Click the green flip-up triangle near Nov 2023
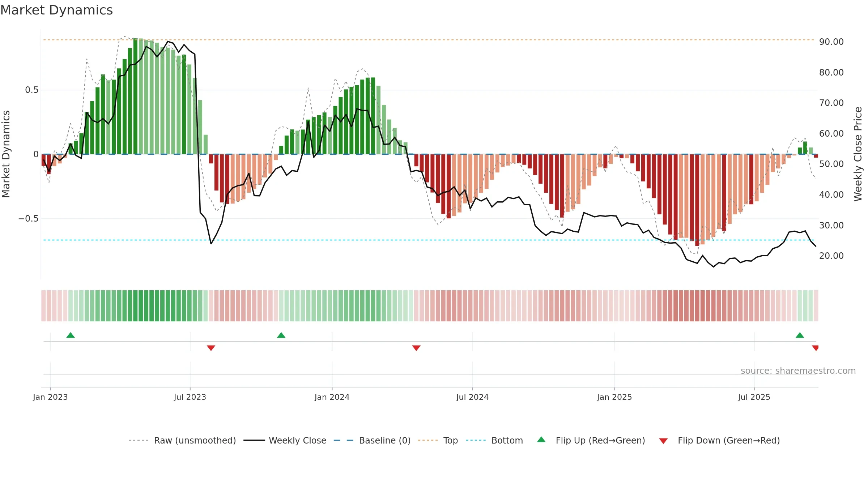The width and height of the screenshot is (868, 488). (x=281, y=335)
